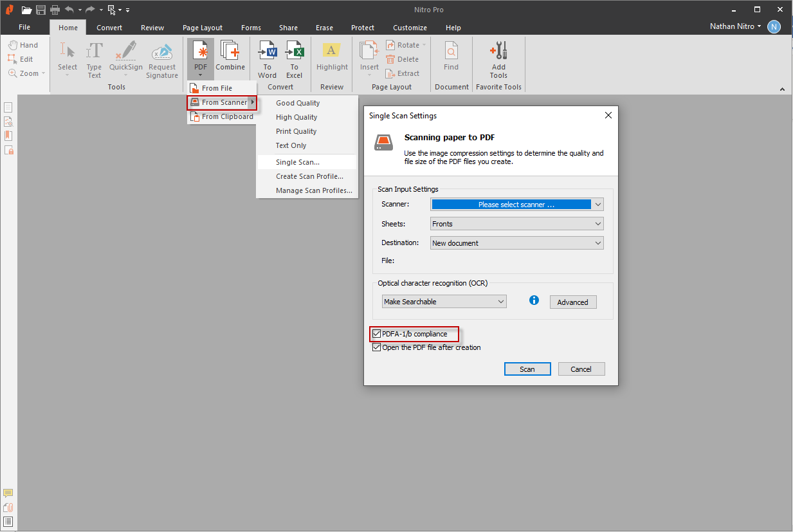Click the Advanced OCR button
The height and width of the screenshot is (532, 793).
572,302
